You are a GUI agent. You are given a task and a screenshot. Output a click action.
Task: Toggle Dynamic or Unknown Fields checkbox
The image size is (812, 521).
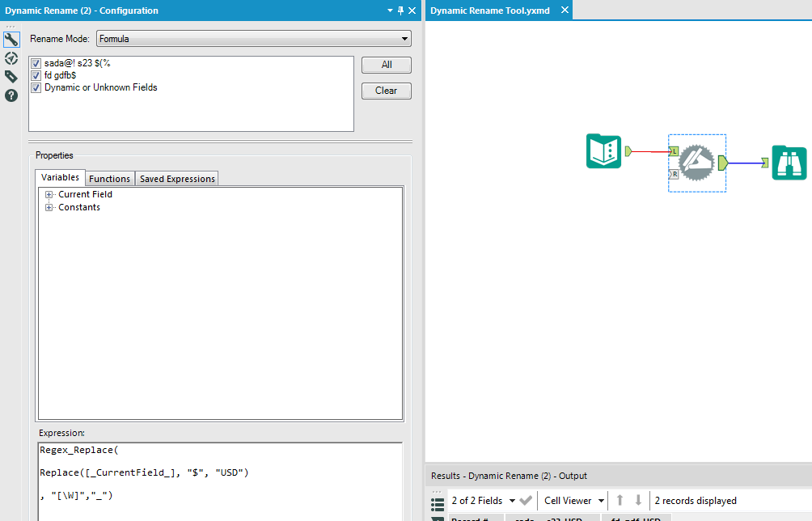[x=35, y=87]
